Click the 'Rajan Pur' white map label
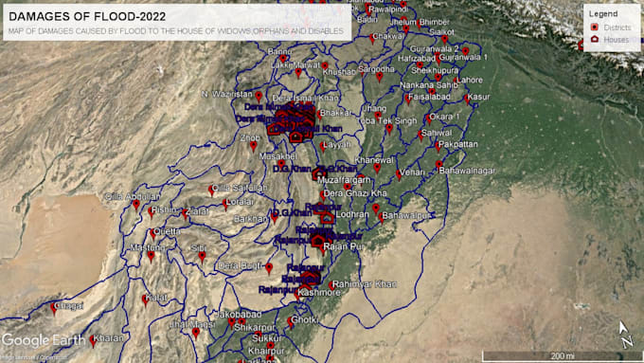This screenshot has height=363, width=644. click(x=344, y=246)
